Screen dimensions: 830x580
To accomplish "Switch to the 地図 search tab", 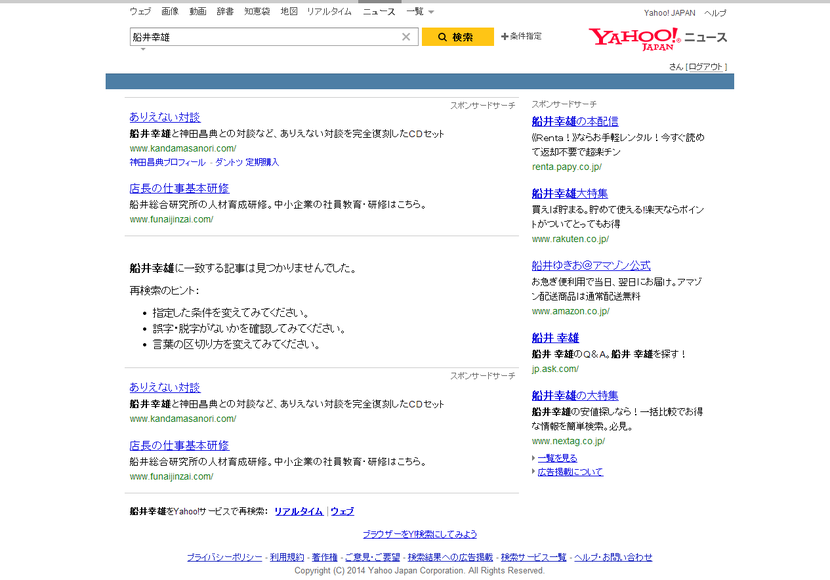I will tap(288, 12).
